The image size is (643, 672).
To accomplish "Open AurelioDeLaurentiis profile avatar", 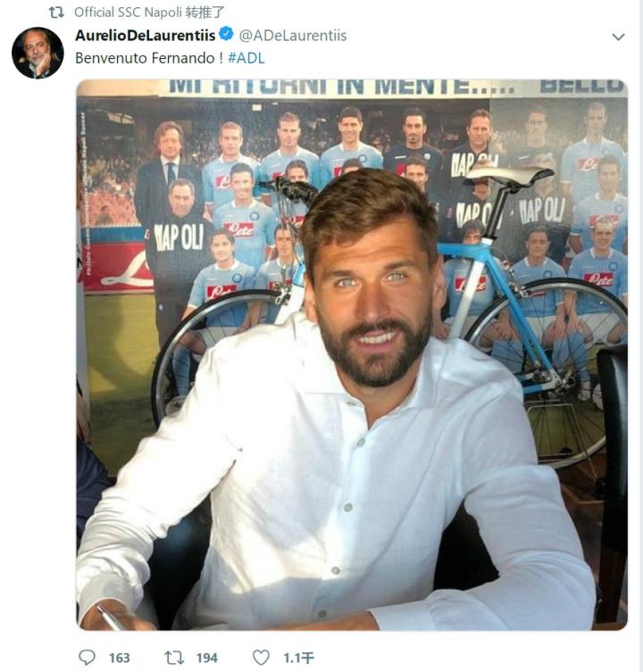I will point(38,54).
